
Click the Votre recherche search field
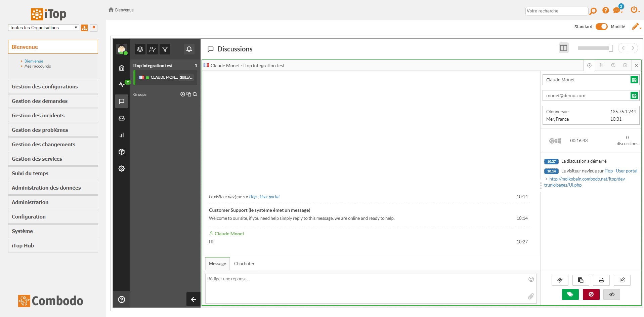557,11
